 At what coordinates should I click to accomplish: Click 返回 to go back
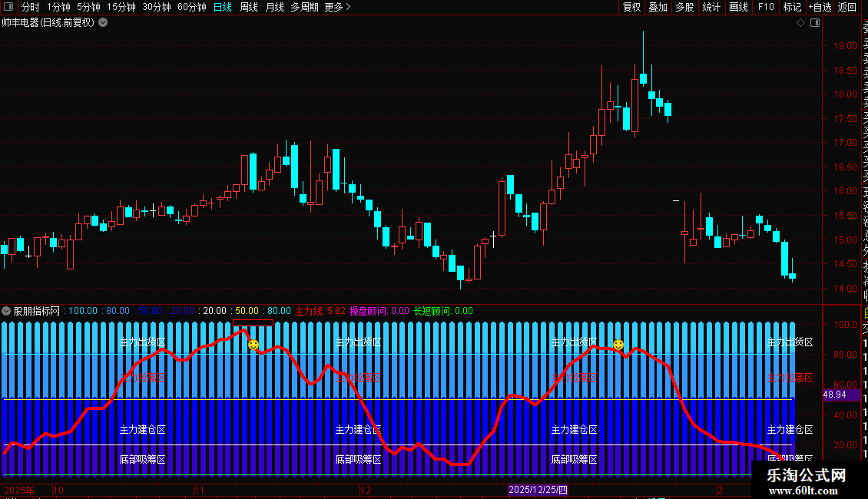(x=847, y=7)
